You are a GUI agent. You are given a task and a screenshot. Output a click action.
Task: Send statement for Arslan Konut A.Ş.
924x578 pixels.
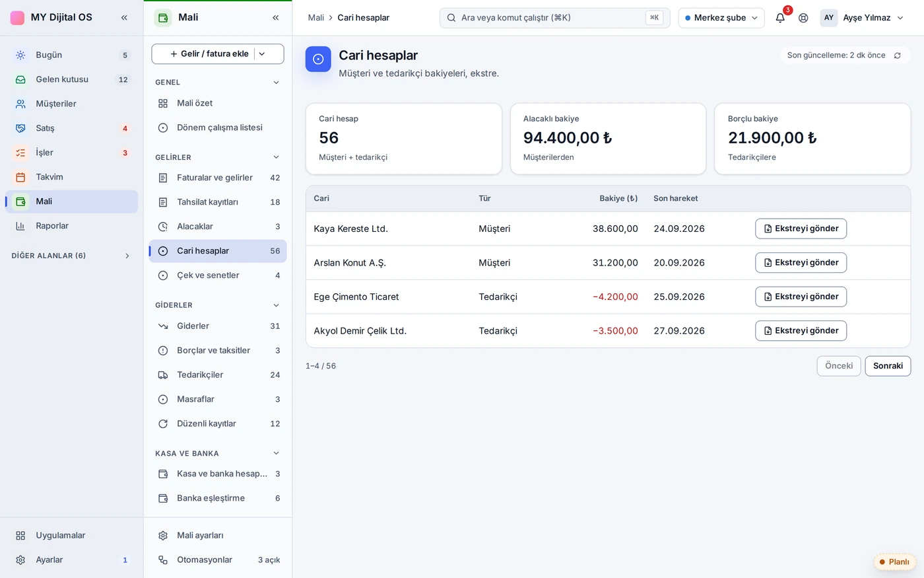(801, 263)
